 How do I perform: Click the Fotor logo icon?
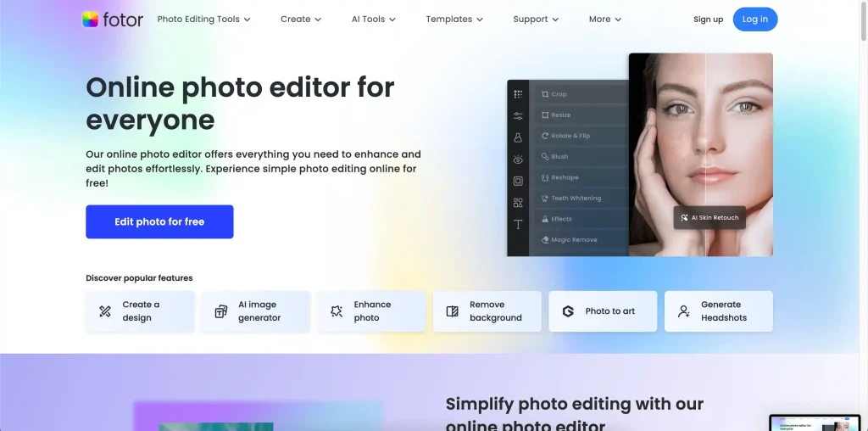[91, 19]
